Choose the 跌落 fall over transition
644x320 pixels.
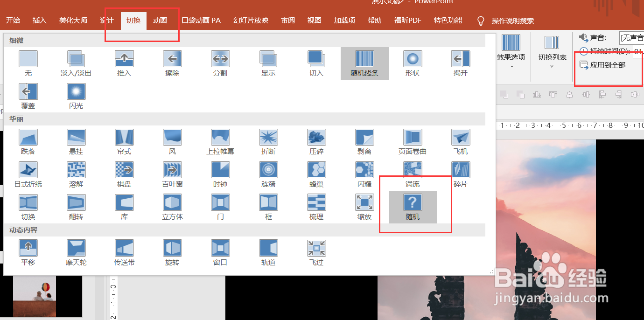point(28,142)
